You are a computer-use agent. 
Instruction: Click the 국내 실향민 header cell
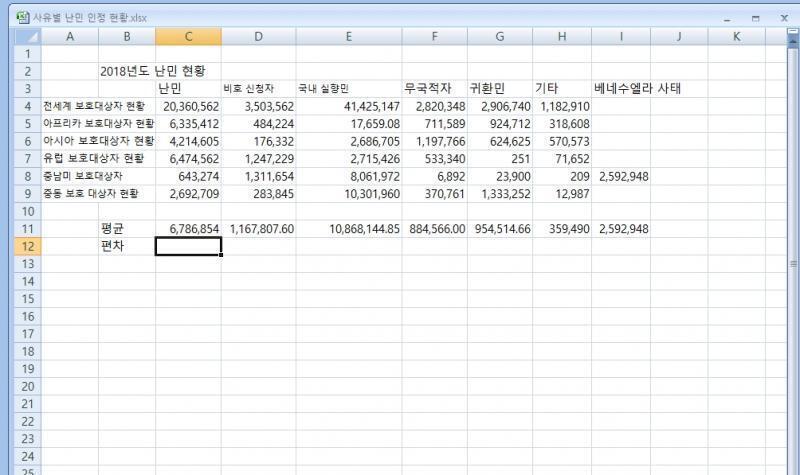point(348,89)
